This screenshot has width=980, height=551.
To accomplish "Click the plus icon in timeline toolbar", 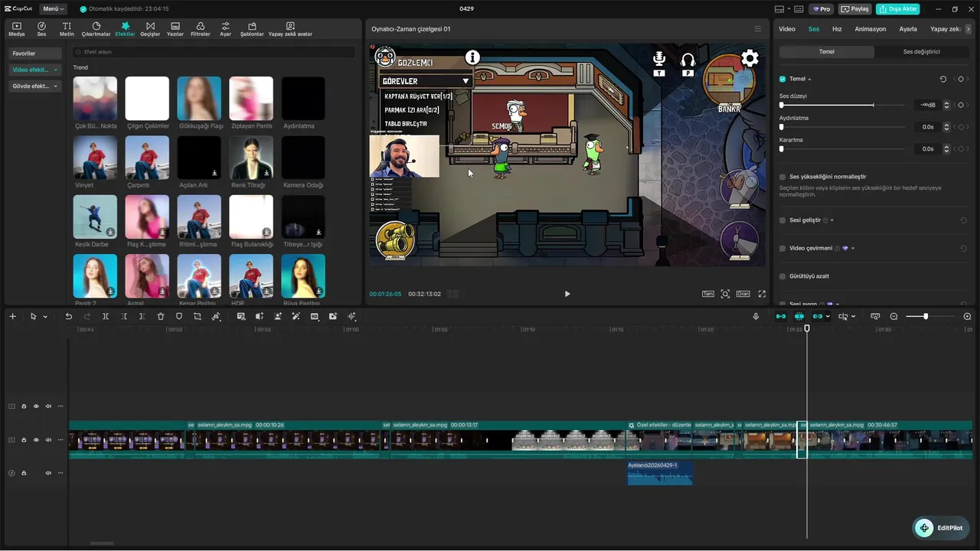I will pos(12,316).
